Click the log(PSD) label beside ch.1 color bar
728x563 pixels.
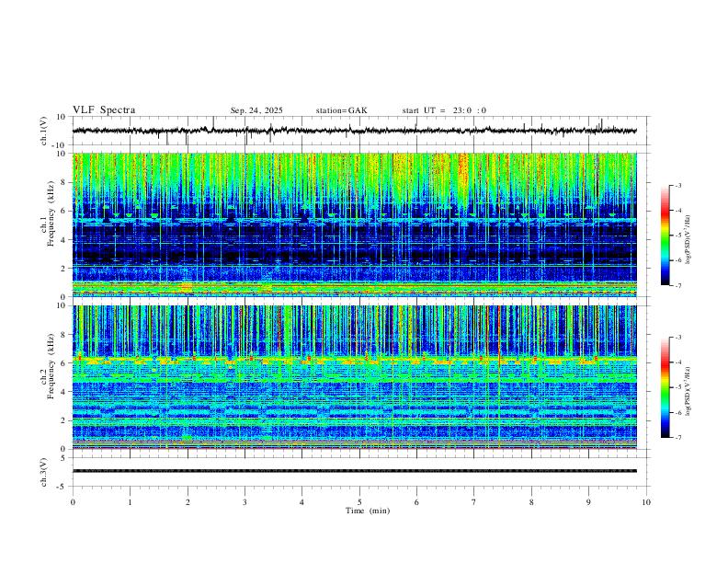(688, 239)
